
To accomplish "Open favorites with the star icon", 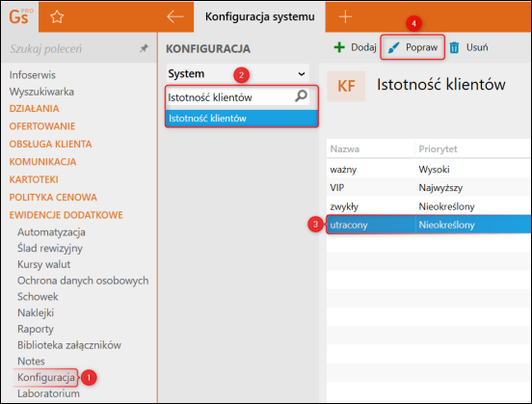I will pyautogui.click(x=57, y=16).
